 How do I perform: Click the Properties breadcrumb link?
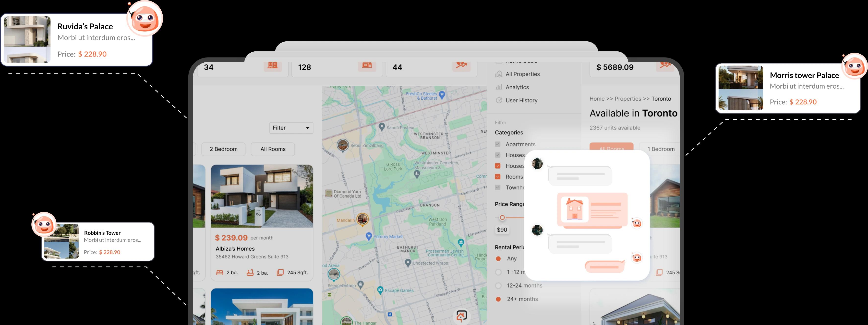point(628,99)
